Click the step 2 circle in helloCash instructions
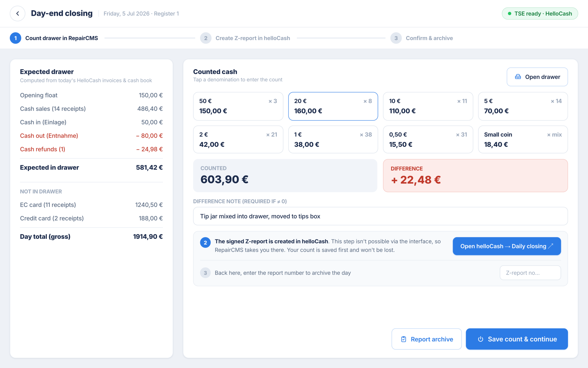The width and height of the screenshot is (588, 368). [205, 242]
